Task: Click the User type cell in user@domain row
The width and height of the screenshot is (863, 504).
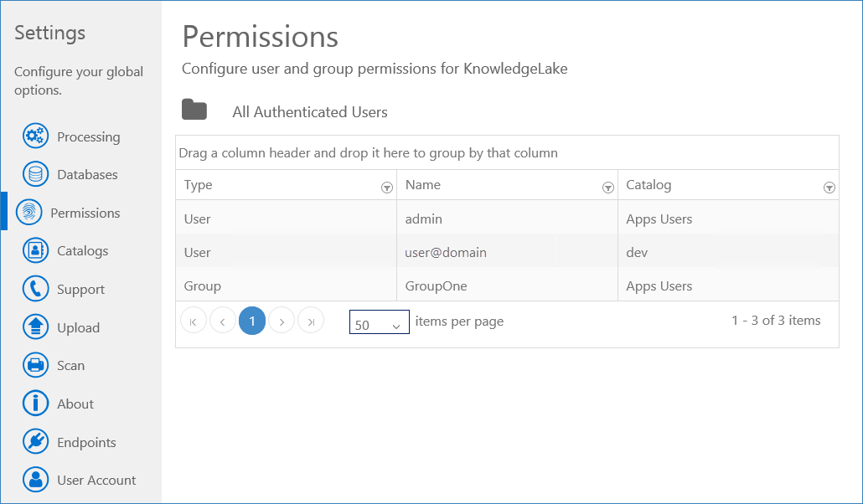Action: pos(287,252)
